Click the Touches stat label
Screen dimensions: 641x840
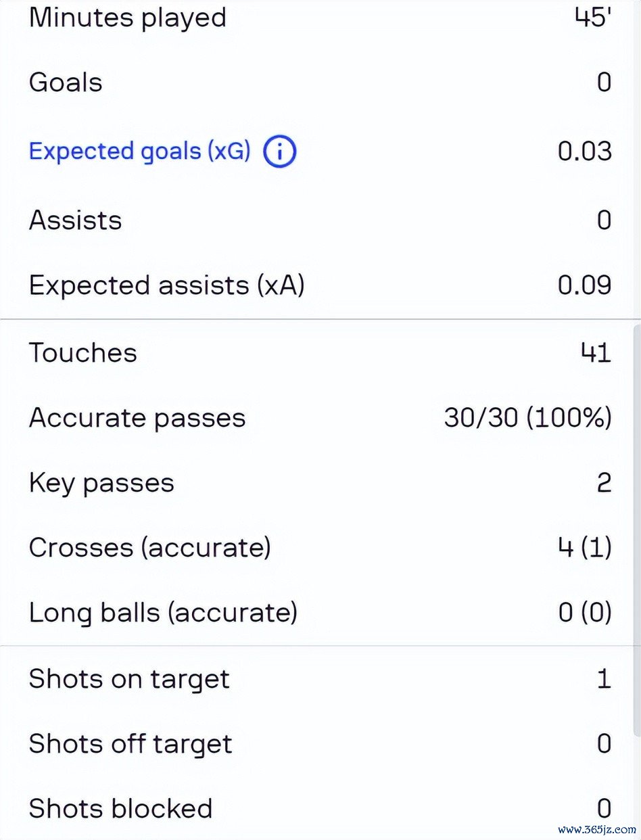pos(82,352)
